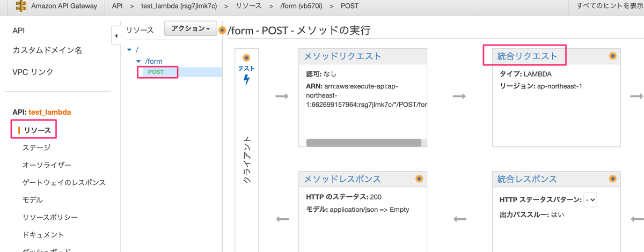Collapse the root / resource triangle

tap(129, 50)
